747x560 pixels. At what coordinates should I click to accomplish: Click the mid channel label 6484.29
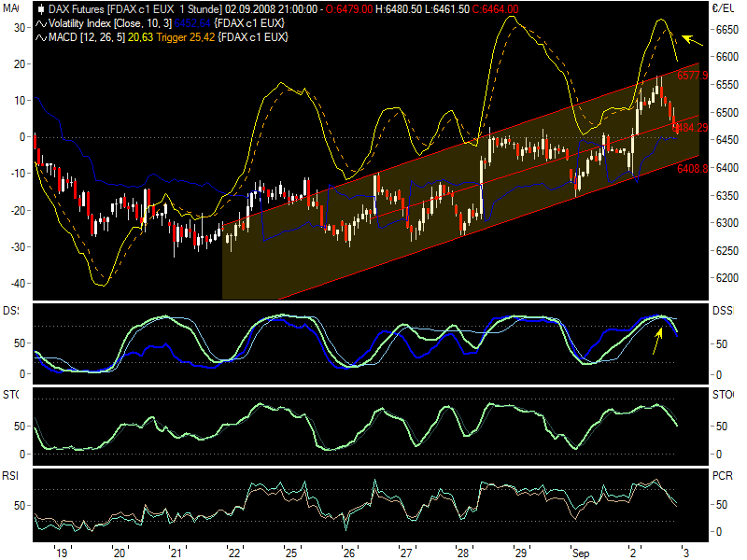pyautogui.click(x=692, y=128)
